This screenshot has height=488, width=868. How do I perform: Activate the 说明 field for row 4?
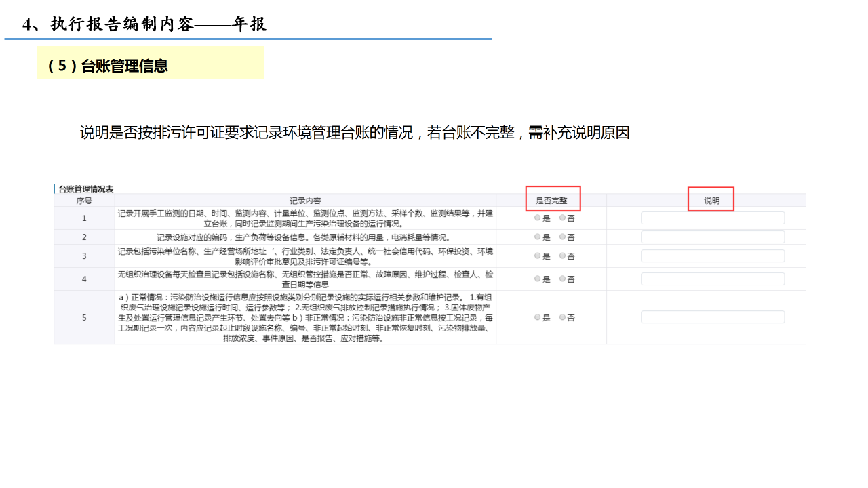tap(712, 279)
